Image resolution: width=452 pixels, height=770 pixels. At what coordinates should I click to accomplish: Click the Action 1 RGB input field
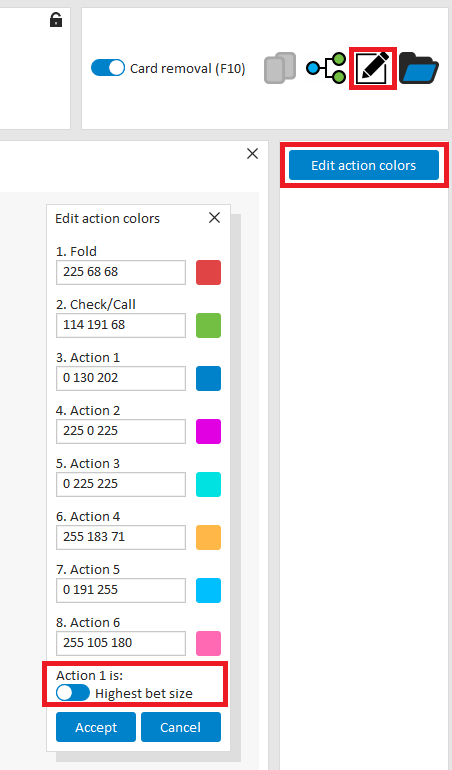pos(121,379)
